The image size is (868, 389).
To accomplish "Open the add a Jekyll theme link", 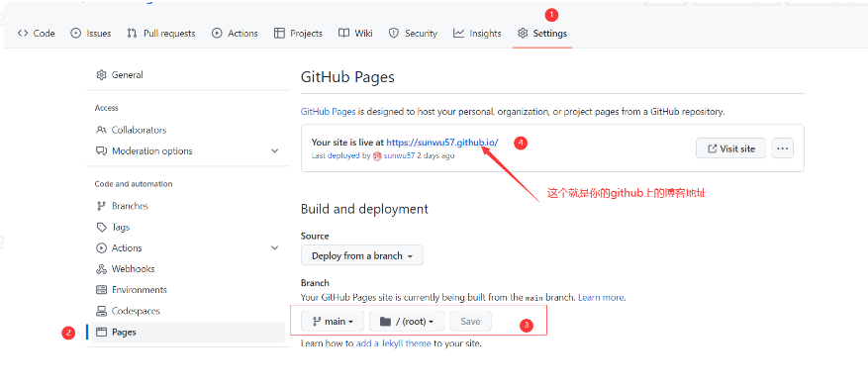I will (x=393, y=343).
